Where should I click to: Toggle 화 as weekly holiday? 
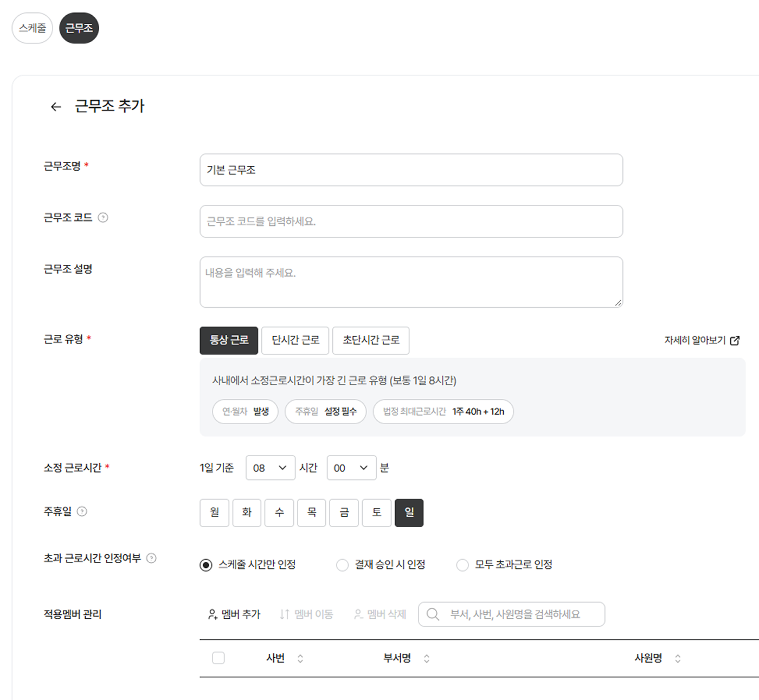point(247,513)
